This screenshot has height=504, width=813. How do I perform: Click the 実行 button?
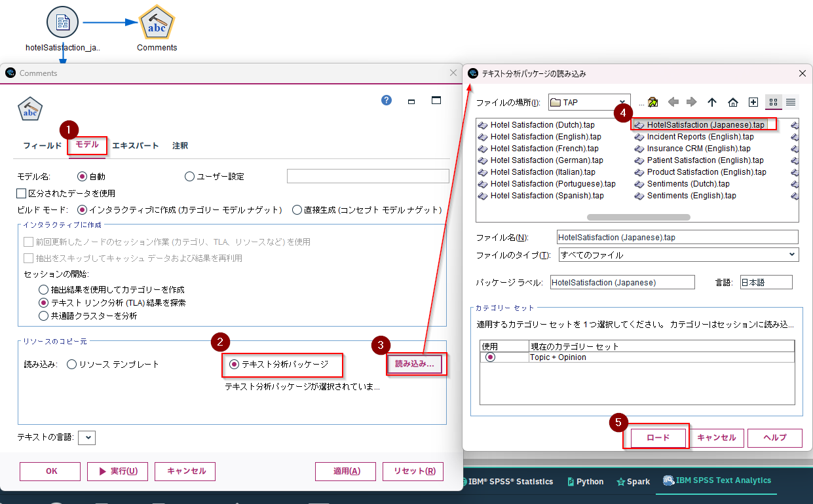click(x=117, y=471)
